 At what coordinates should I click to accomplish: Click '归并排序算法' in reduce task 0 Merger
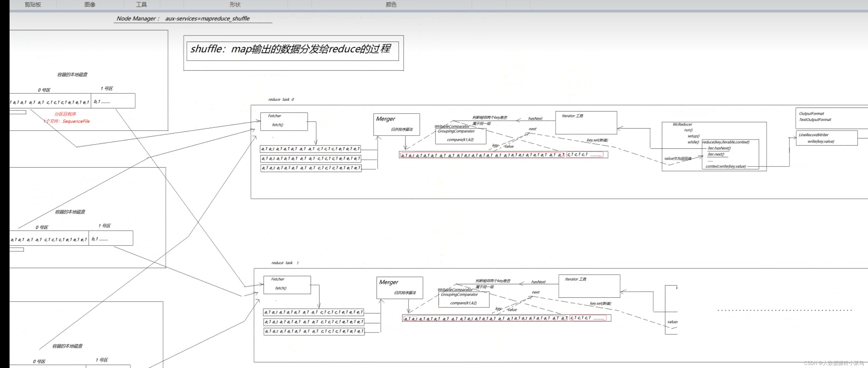tap(402, 129)
